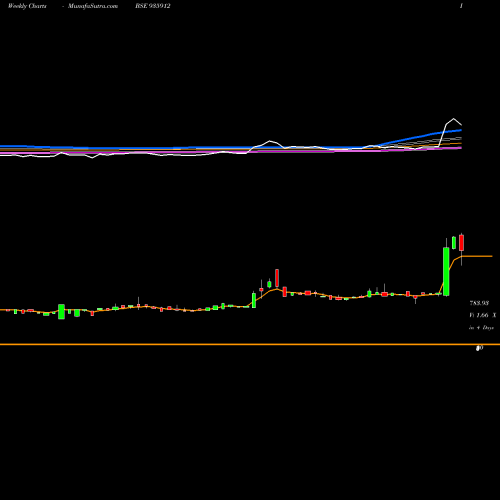Click the volume reading starting with V:

(483, 315)
